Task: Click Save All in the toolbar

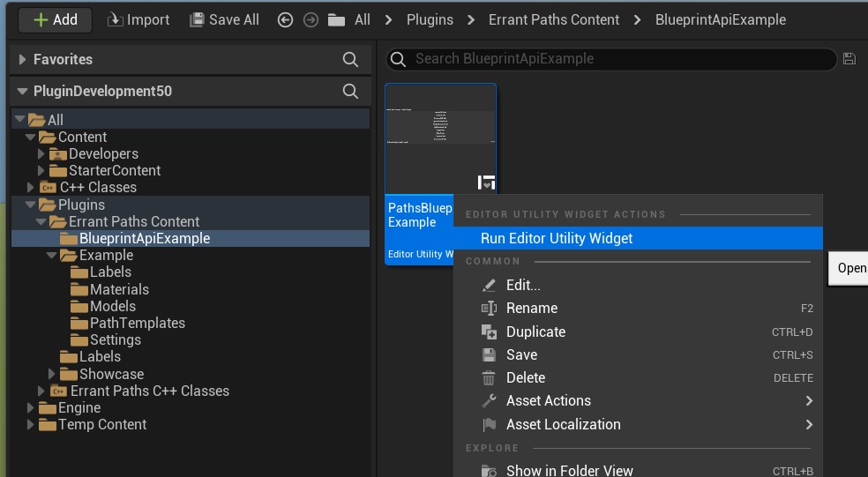Action: click(224, 19)
